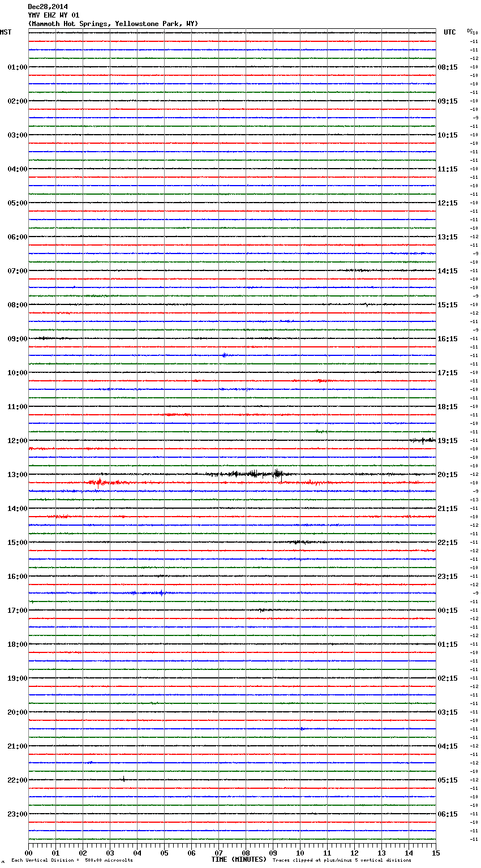Click the 09:15 UTC time label

(x=448, y=101)
